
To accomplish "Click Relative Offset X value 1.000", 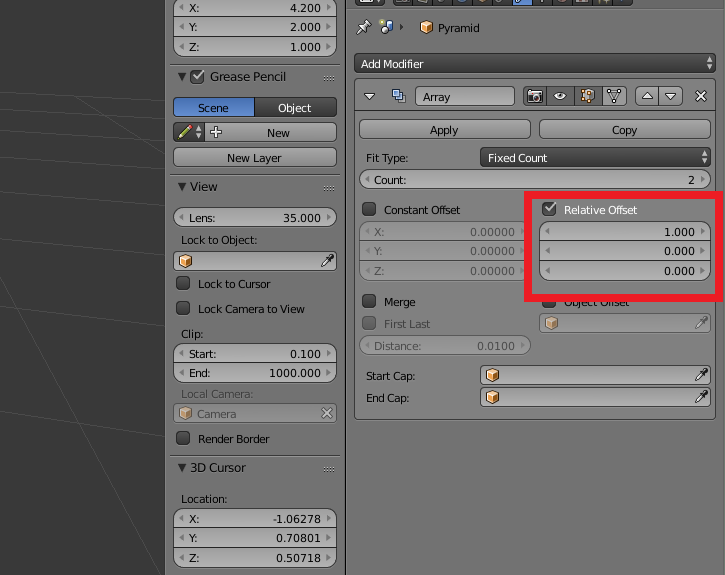I will pos(625,231).
